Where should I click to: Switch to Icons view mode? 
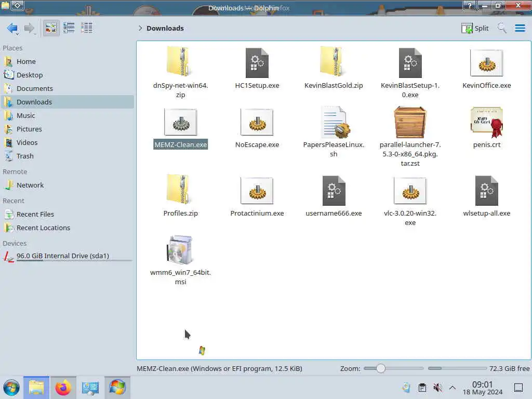pos(51,28)
